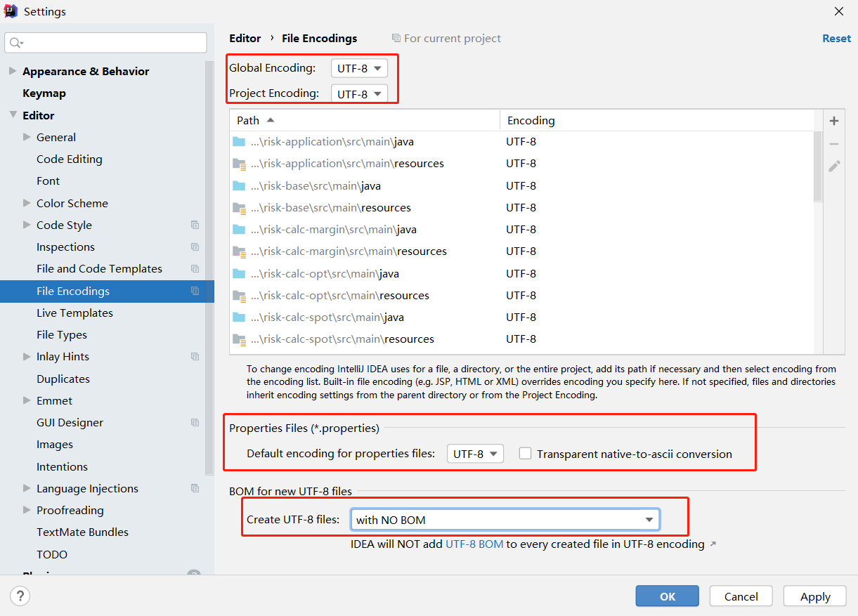This screenshot has width=858, height=616.
Task: Select TextMate Bundles in the sidebar
Action: coord(82,532)
